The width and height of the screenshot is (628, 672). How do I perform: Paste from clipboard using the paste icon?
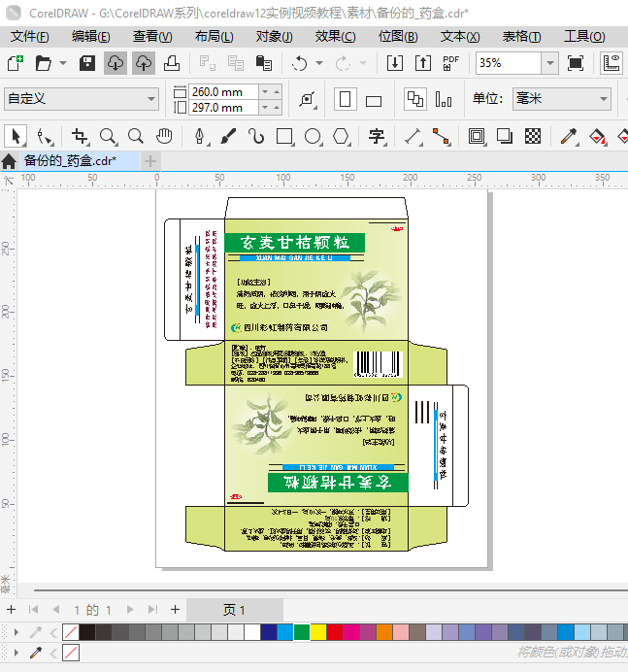[x=263, y=63]
